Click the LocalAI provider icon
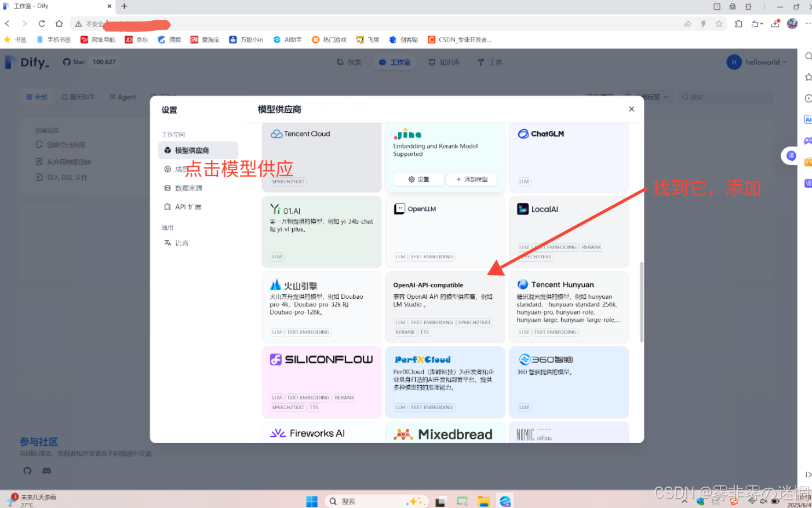This screenshot has height=508, width=812. click(523, 209)
